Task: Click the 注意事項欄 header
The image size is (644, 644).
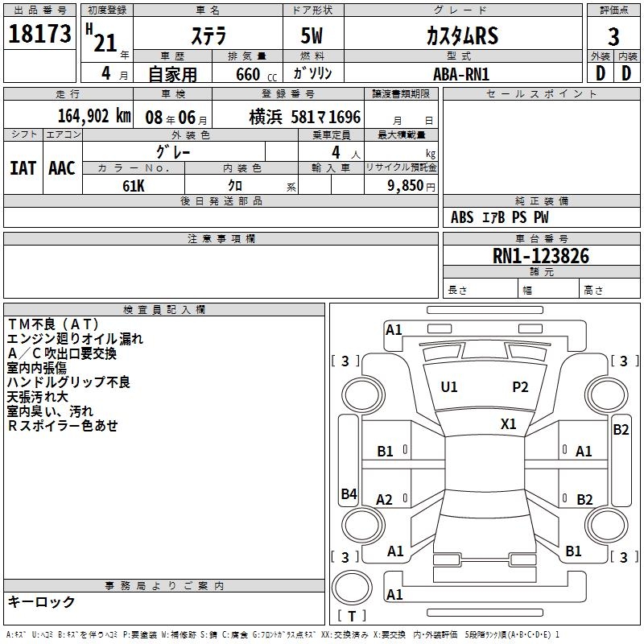Action: click(x=221, y=238)
